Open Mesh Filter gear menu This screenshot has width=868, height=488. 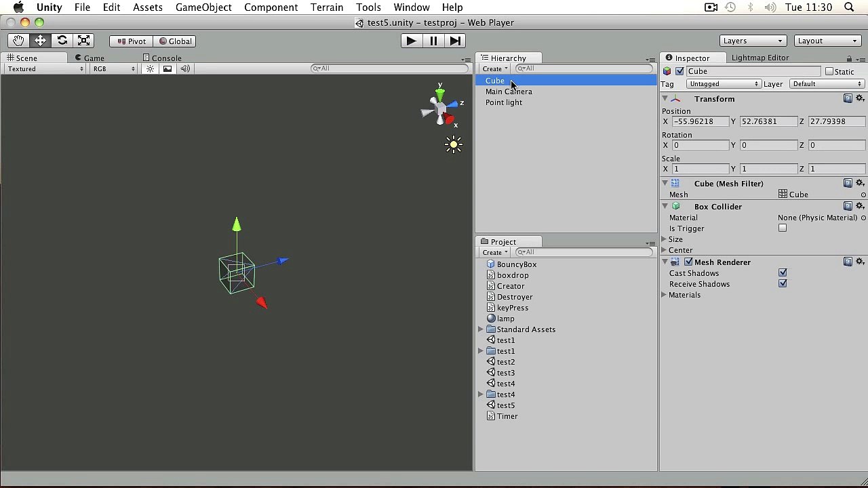click(860, 184)
